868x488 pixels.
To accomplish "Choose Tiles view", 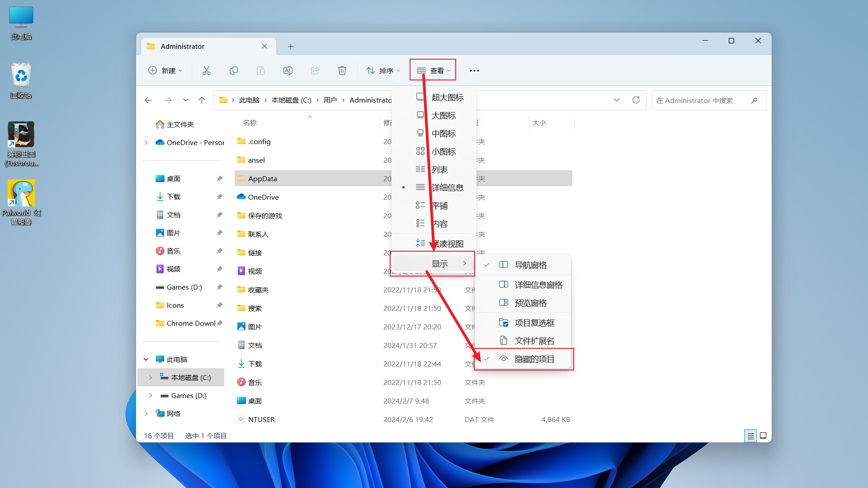I will tap(434, 206).
